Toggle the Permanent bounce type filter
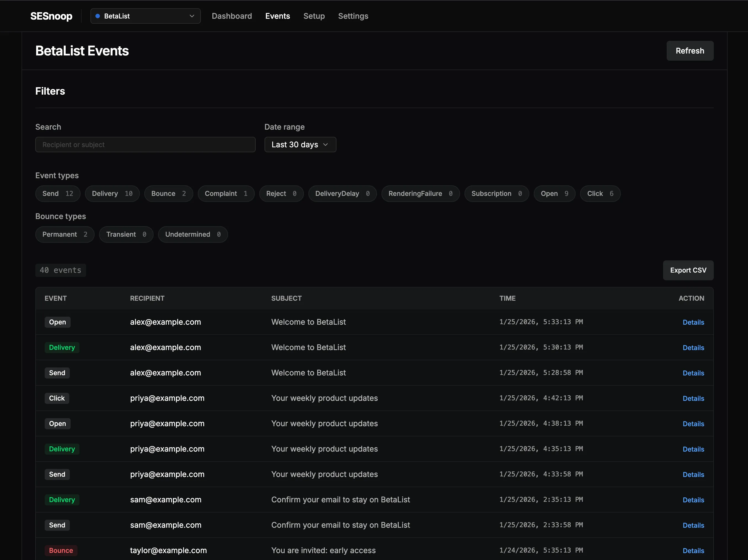Screen dimensions: 748x560 click(x=65, y=234)
